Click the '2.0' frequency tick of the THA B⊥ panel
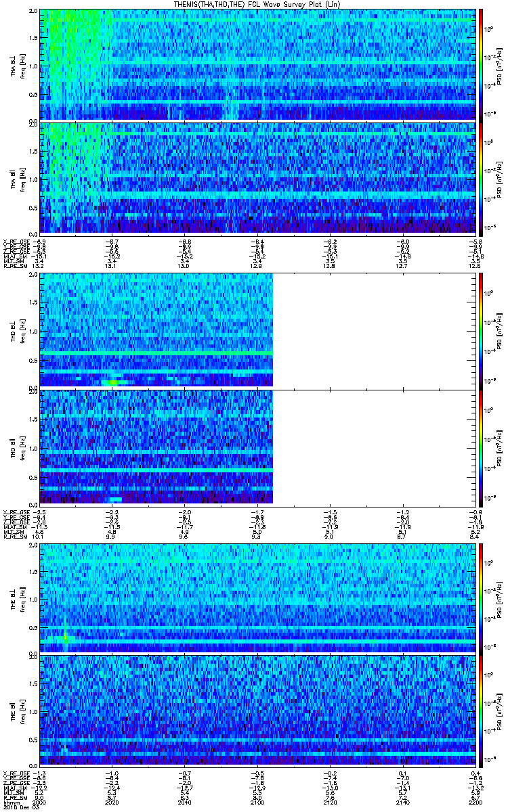Viewport: 508px width, 812px height. 33,12
